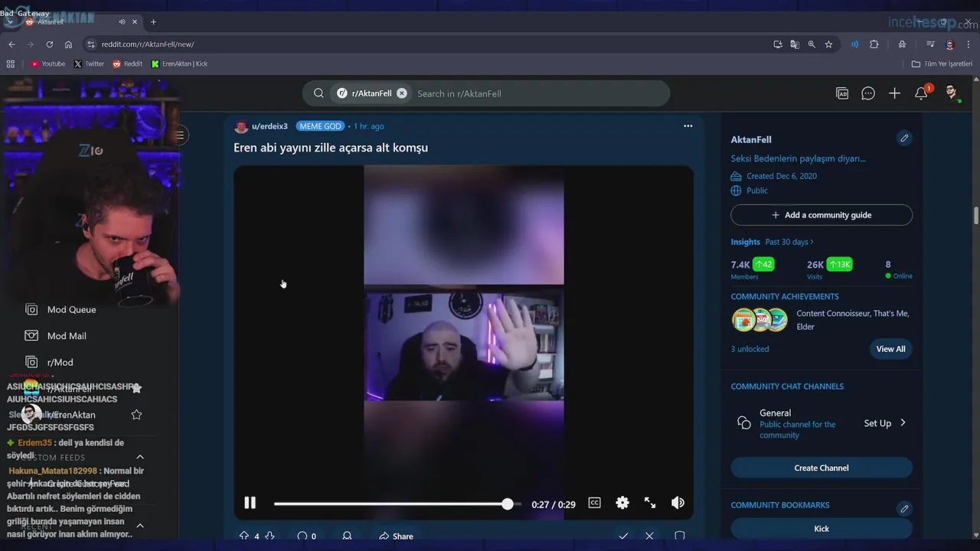Open comments on the post

point(306,536)
